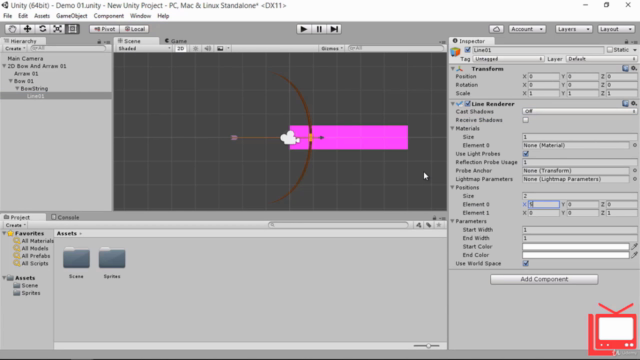The width and height of the screenshot is (640, 360).
Task: Toggle Local/Global handle rotation
Action: point(135,29)
